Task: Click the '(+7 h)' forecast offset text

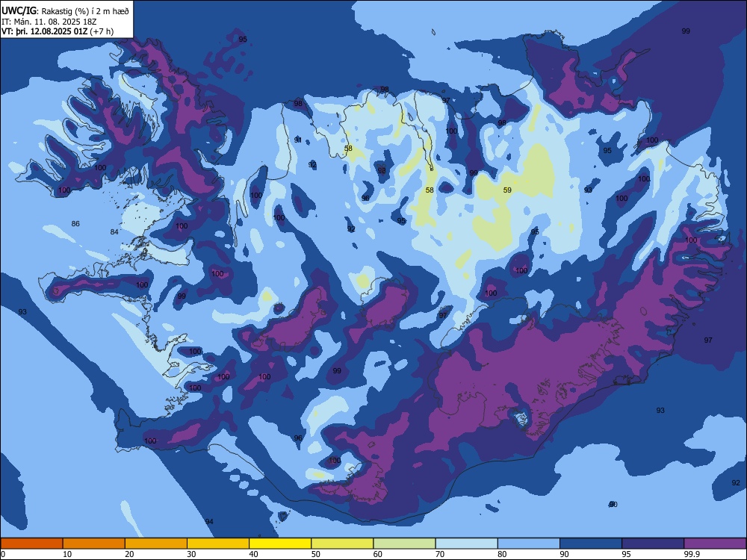Action: click(102, 31)
